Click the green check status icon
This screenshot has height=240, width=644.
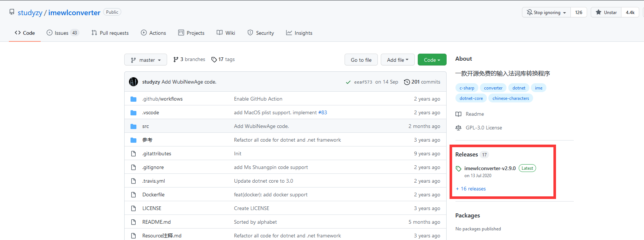coord(348,82)
